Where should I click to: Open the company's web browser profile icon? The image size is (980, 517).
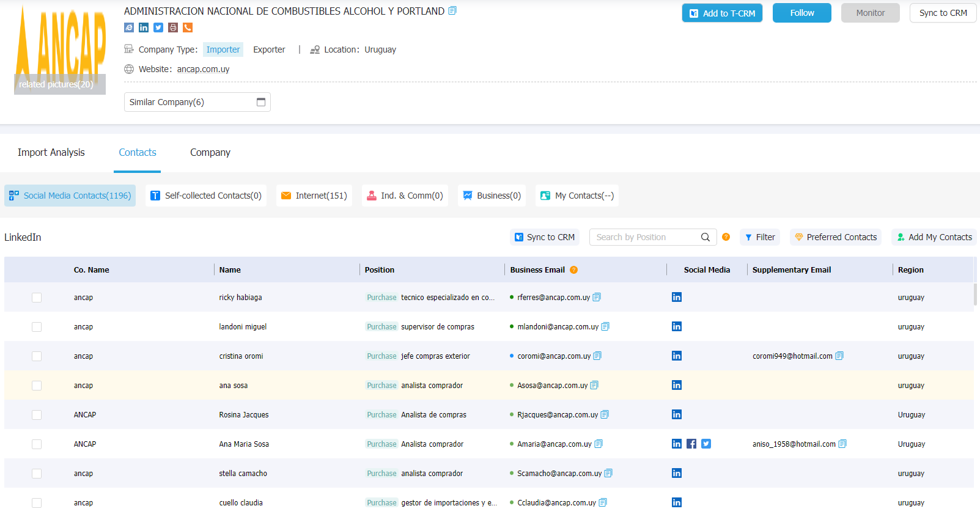click(129, 28)
